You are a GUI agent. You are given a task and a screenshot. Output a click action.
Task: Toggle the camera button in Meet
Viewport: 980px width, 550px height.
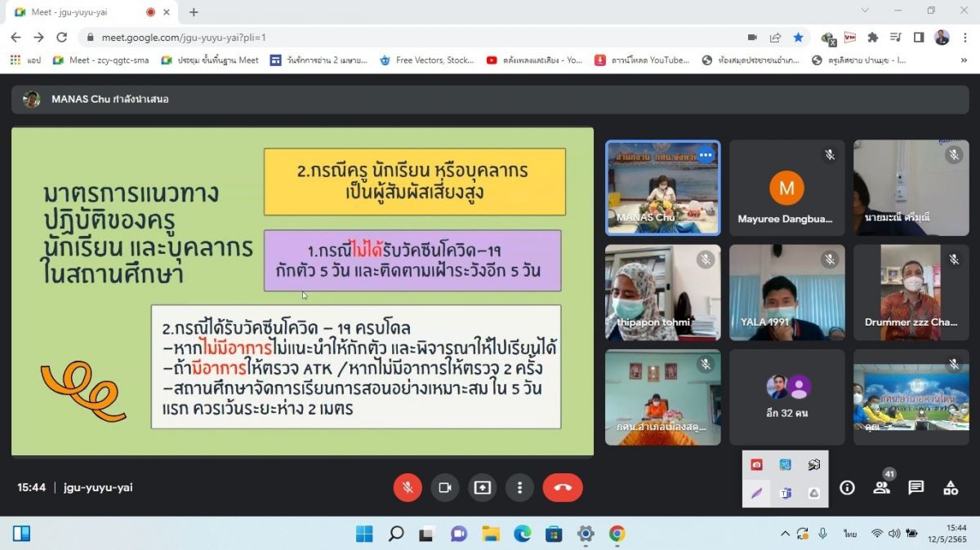(x=445, y=488)
